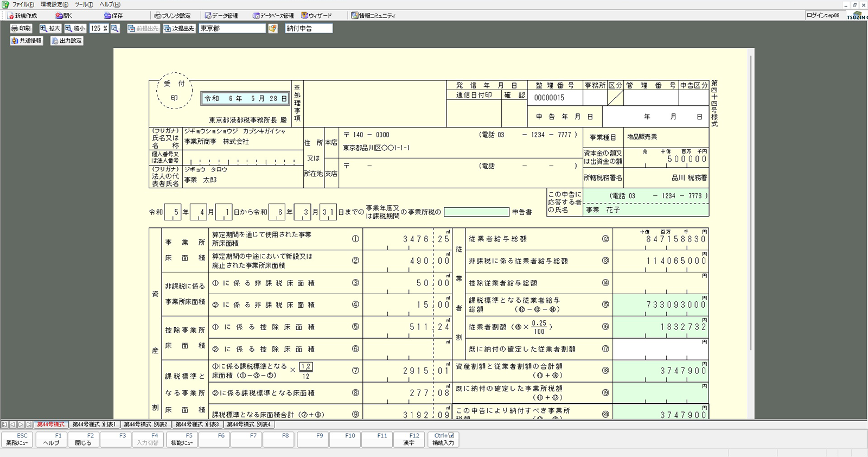This screenshot has width=868, height=457.
Task: Open 情報コミュニティ from the toolbar
Action: (373, 16)
